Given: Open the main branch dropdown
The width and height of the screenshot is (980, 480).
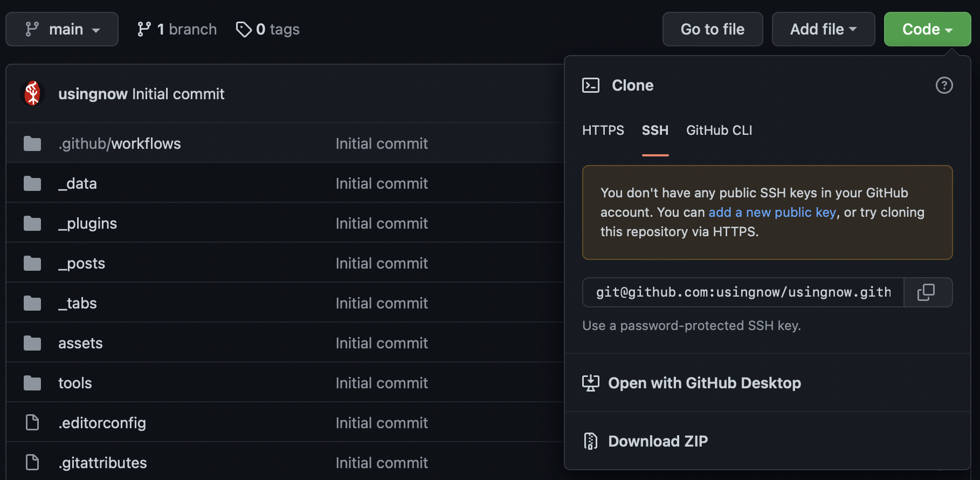Looking at the screenshot, I should (62, 29).
